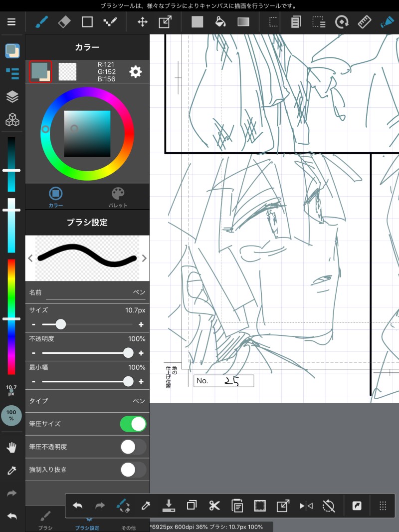Switch to the カラー tab
Screen dimensions: 399x532
[56, 197]
